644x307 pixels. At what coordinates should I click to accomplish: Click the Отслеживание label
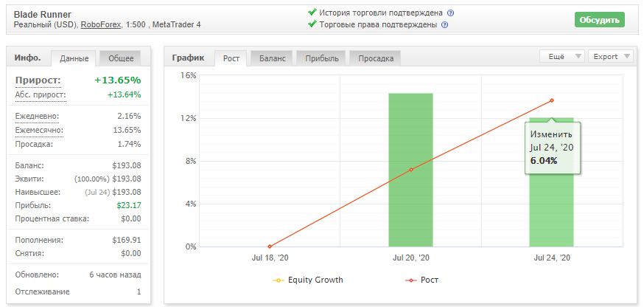(42, 292)
